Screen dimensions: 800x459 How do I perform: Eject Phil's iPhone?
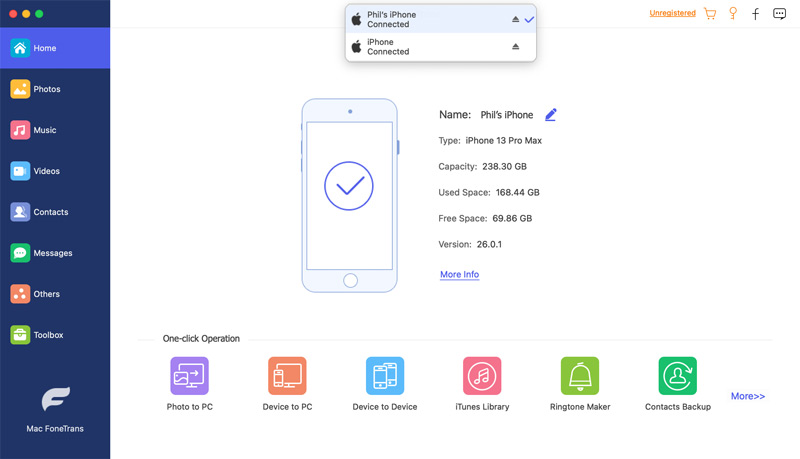pos(516,20)
